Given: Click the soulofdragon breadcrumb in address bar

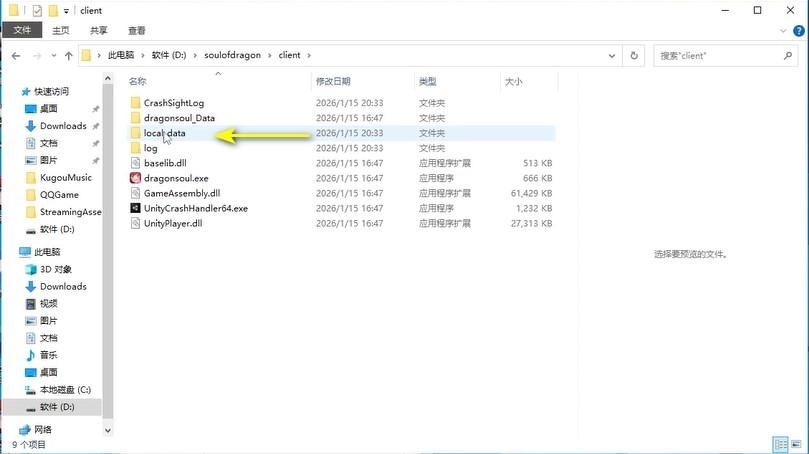Looking at the screenshot, I should click(232, 56).
